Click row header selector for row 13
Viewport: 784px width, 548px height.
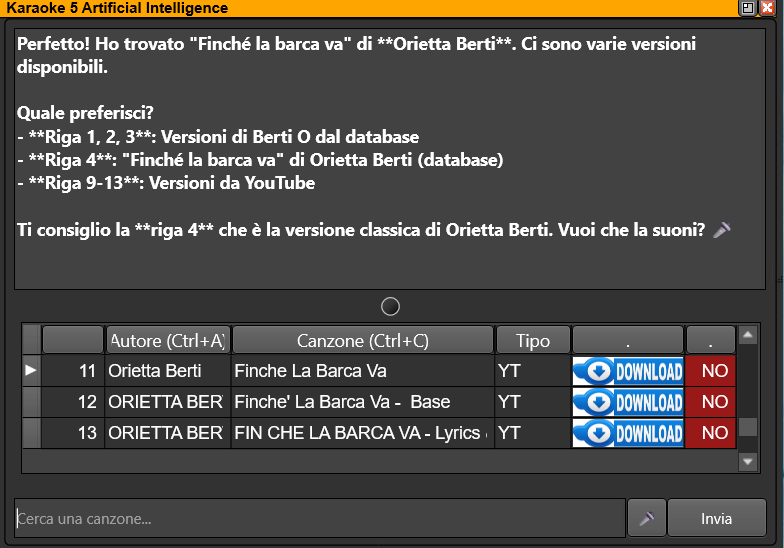(x=32, y=433)
